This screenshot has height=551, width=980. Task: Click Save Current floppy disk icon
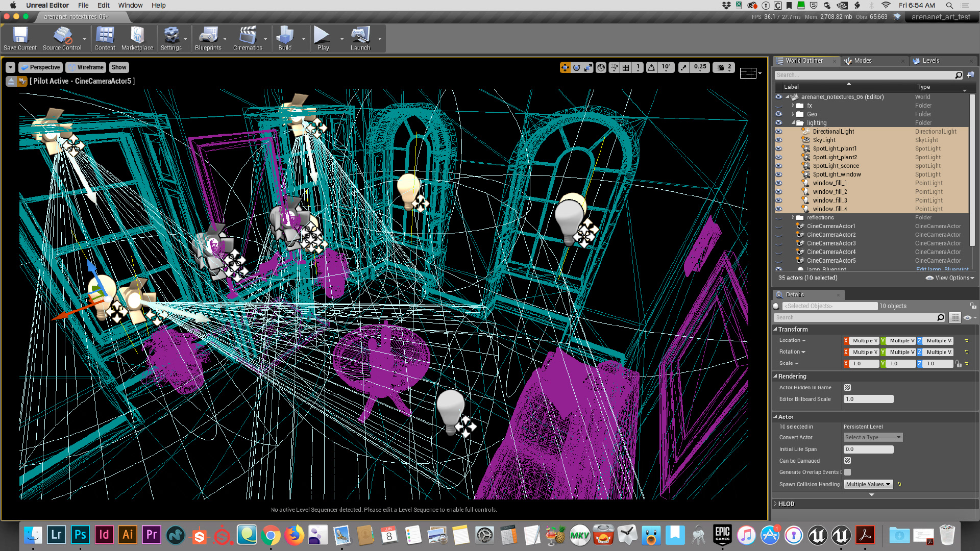[20, 36]
